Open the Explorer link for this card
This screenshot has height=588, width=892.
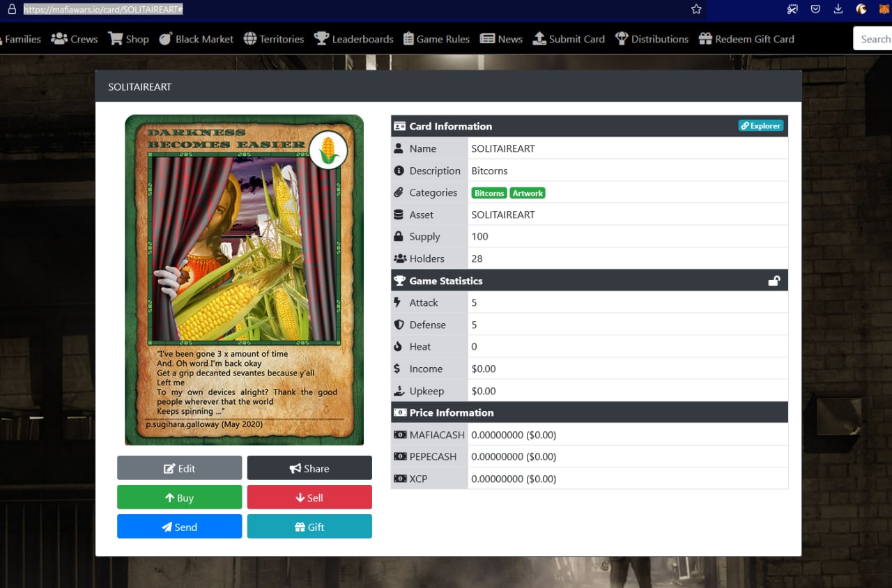[761, 126]
